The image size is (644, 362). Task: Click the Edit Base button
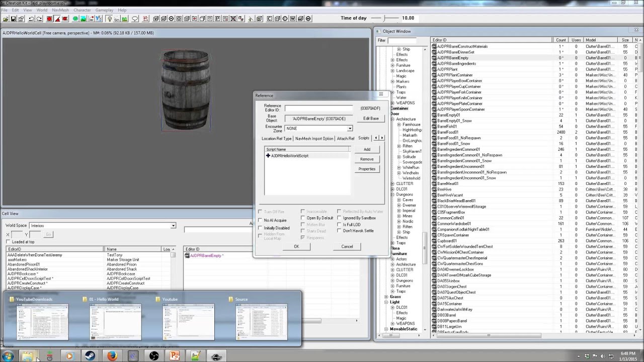point(371,119)
